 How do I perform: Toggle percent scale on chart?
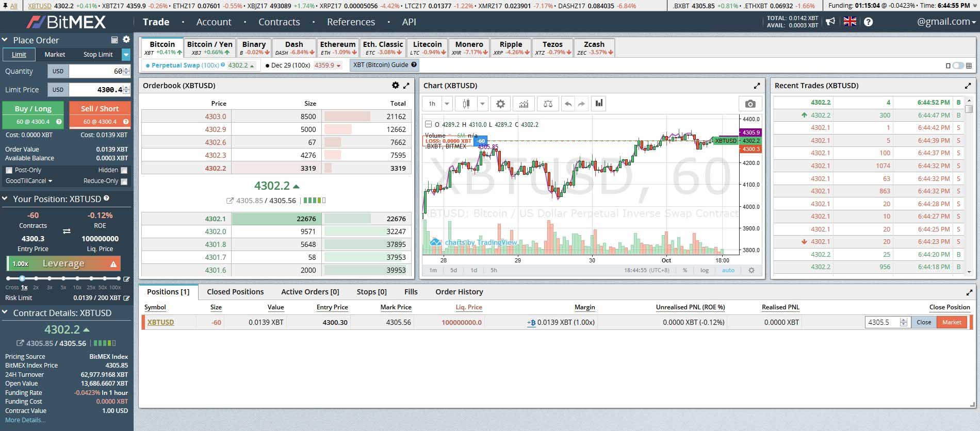pyautogui.click(x=685, y=270)
